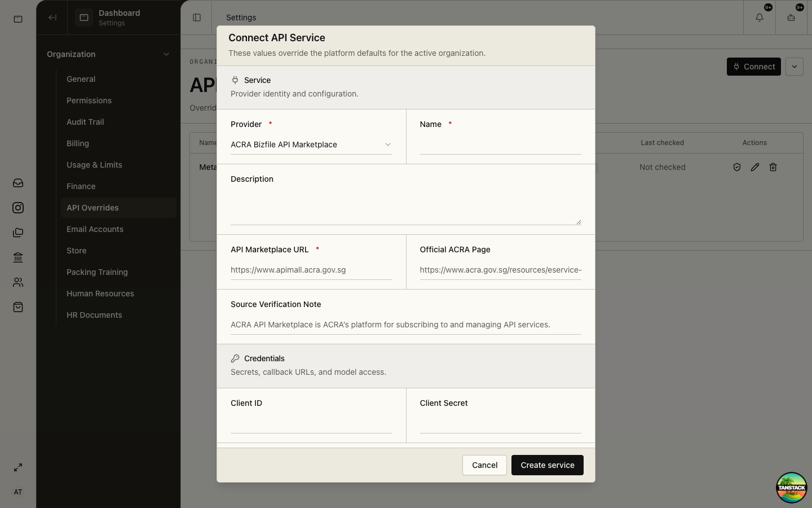The width and height of the screenshot is (812, 508).
Task: Focus the Name input field
Action: [501, 144]
